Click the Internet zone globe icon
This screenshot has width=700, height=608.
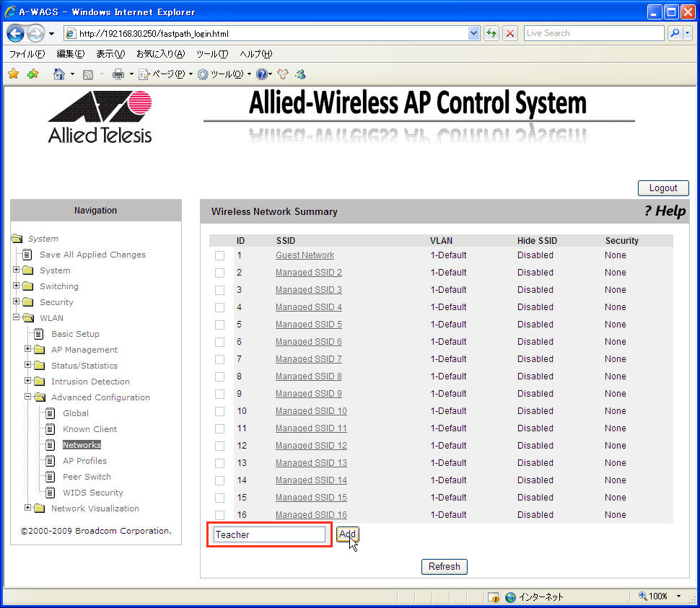pyautogui.click(x=510, y=597)
